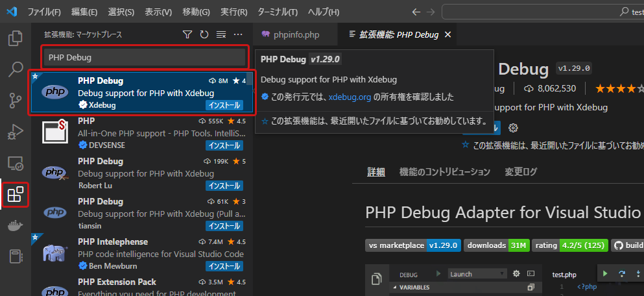
Task: Click the extension search box with PHP Debug
Action: [x=145, y=58]
